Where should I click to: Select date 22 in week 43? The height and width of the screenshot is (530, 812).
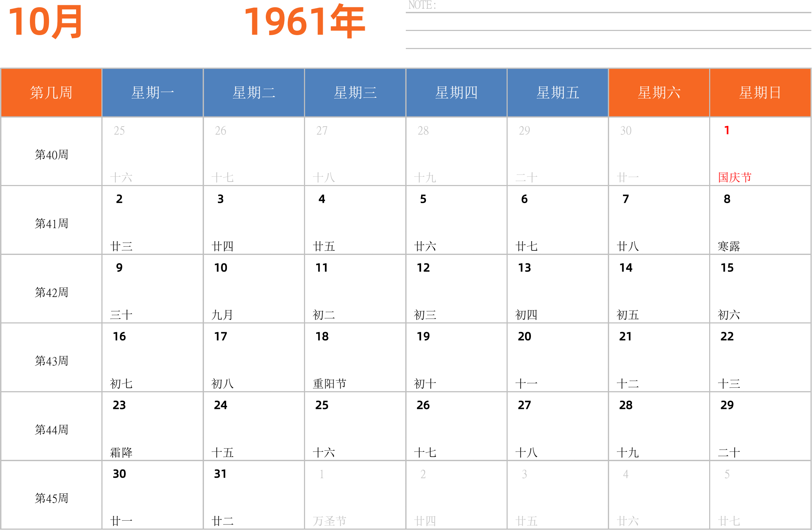pyautogui.click(x=727, y=336)
